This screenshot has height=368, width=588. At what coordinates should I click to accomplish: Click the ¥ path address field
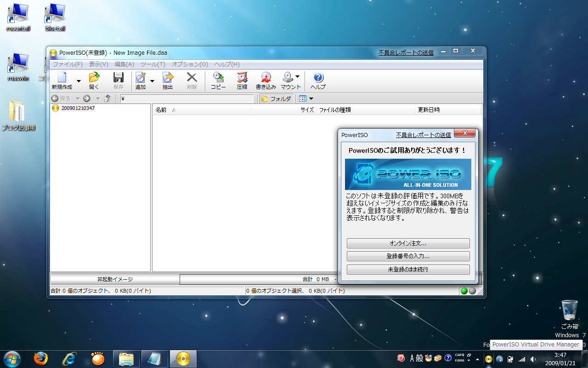[x=187, y=98]
